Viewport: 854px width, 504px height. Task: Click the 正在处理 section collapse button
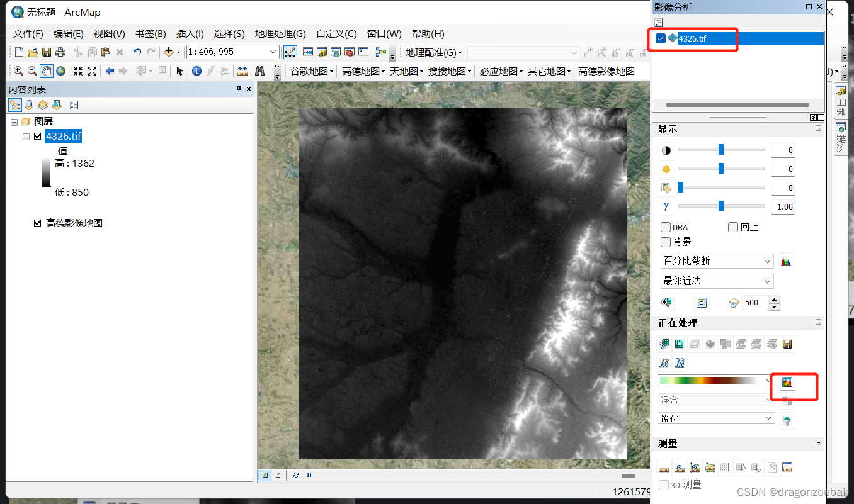[818, 322]
